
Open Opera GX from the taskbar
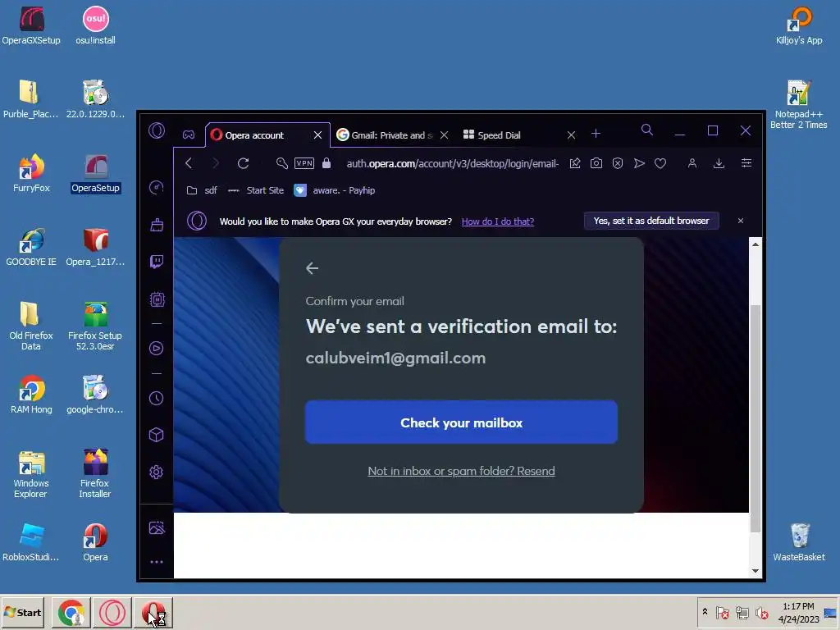pos(112,613)
